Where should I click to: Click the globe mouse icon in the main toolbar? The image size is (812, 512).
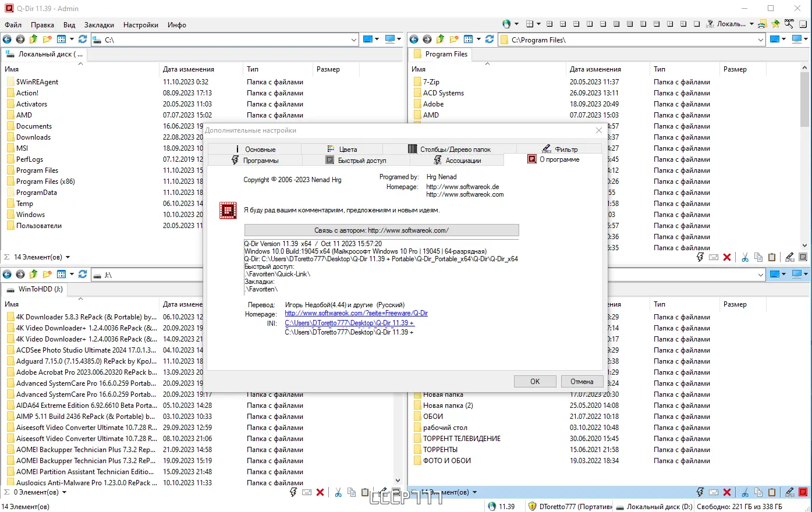pos(506,24)
